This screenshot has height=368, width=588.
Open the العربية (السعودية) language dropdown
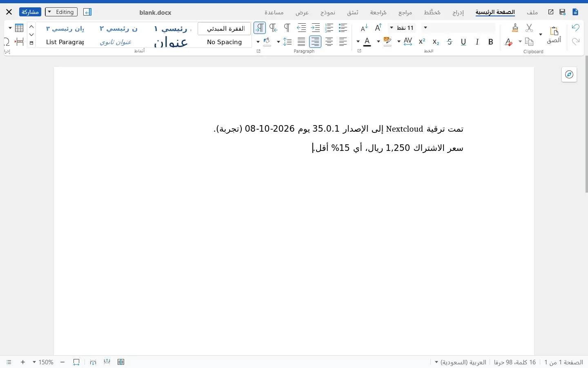point(461,362)
